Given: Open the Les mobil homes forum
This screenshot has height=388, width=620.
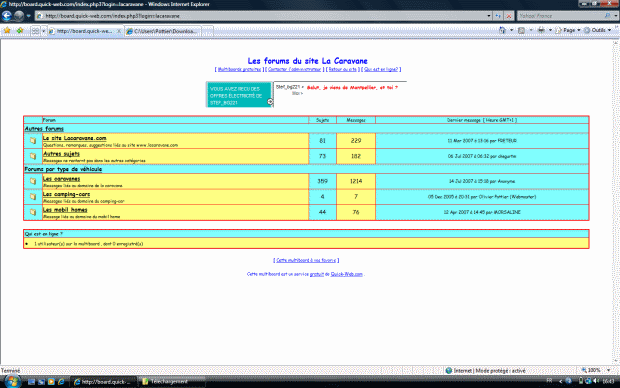Looking at the screenshot, I should pyautogui.click(x=65, y=210).
